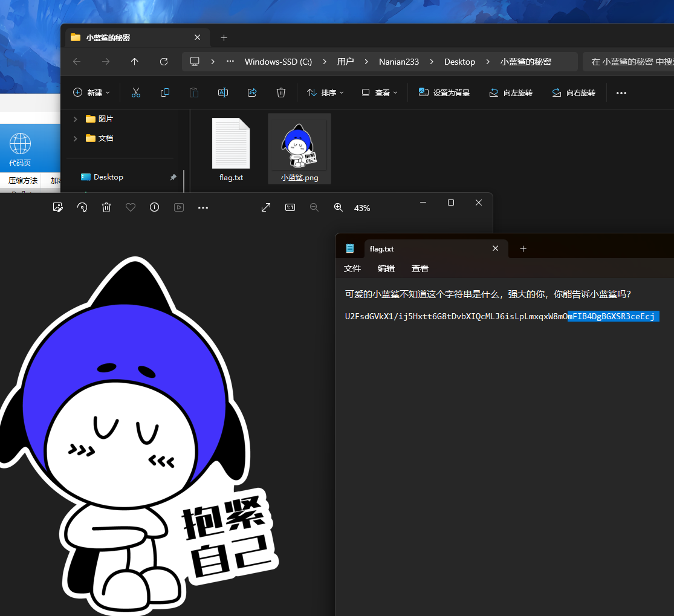Open the 排序 sort dropdown
The image size is (674, 616).
pyautogui.click(x=325, y=92)
